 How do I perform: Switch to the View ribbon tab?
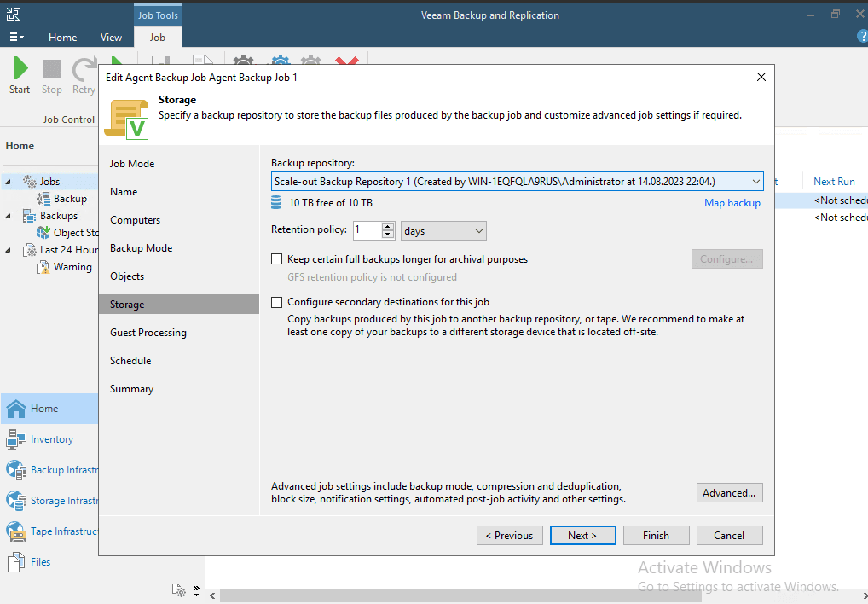click(x=111, y=38)
